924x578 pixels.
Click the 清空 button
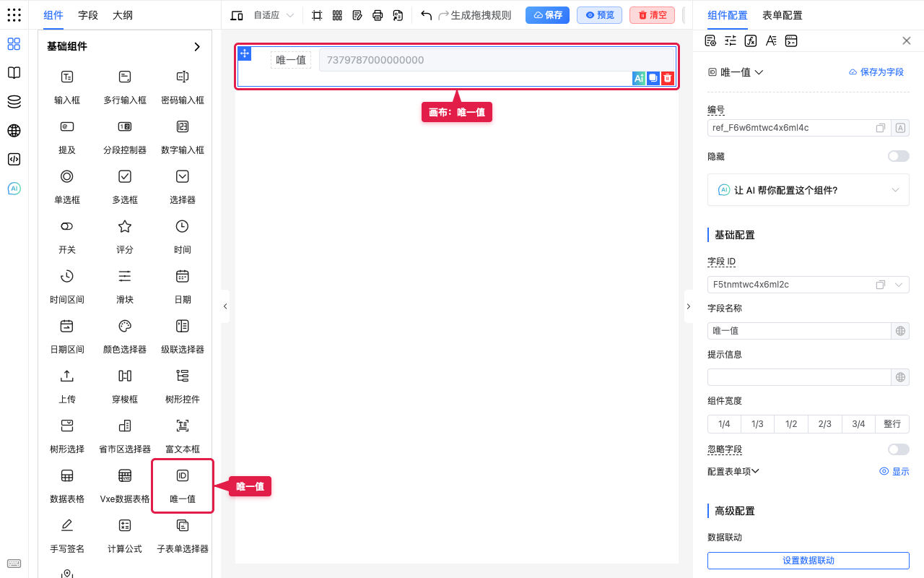[x=652, y=15]
